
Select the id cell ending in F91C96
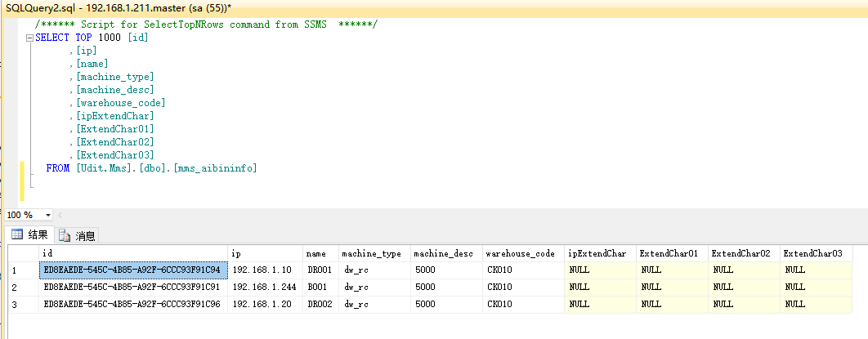(132, 304)
